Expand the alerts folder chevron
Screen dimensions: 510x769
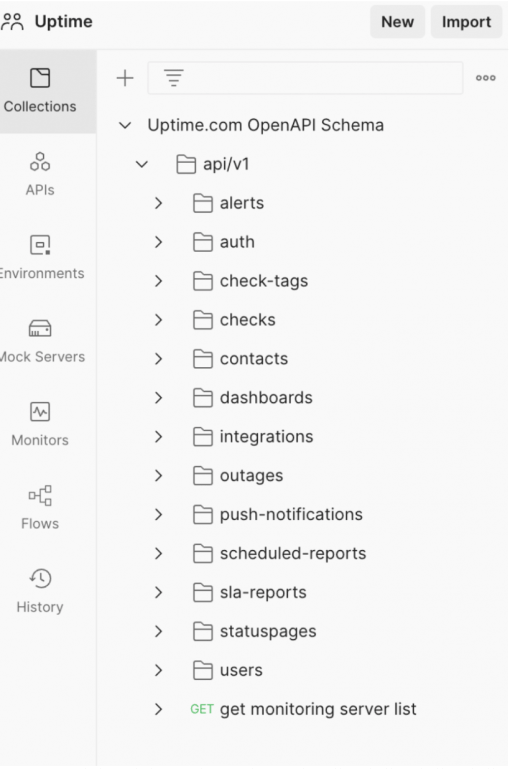[x=158, y=203]
